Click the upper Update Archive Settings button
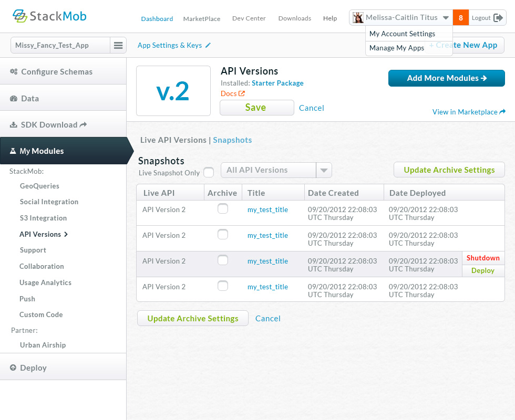This screenshot has width=515, height=420. pyautogui.click(x=449, y=170)
